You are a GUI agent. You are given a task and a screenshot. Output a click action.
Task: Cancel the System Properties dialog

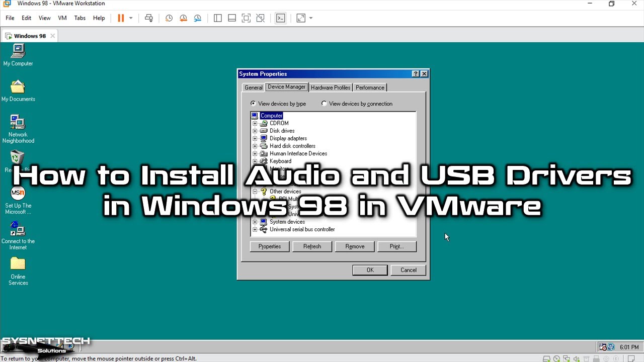409,270
